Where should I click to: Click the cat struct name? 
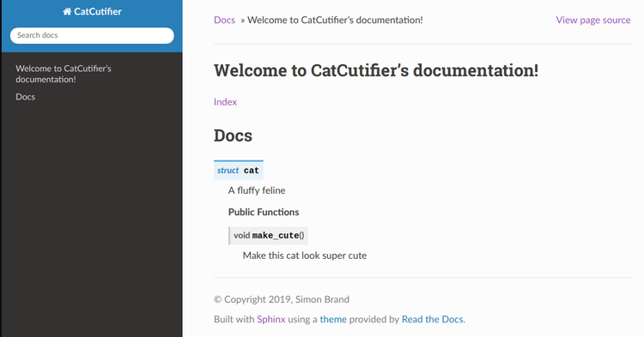[x=252, y=171]
